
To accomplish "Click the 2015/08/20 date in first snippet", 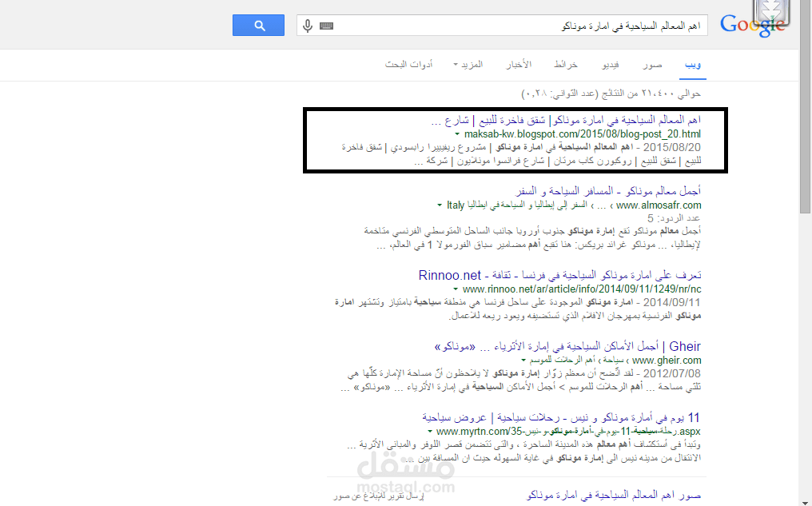I will [671, 147].
